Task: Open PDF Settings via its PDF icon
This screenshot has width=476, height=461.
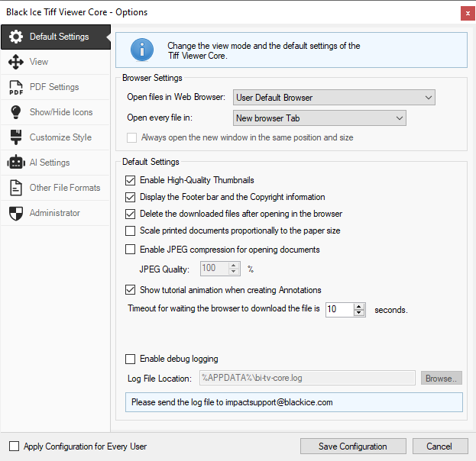Action: (15, 87)
